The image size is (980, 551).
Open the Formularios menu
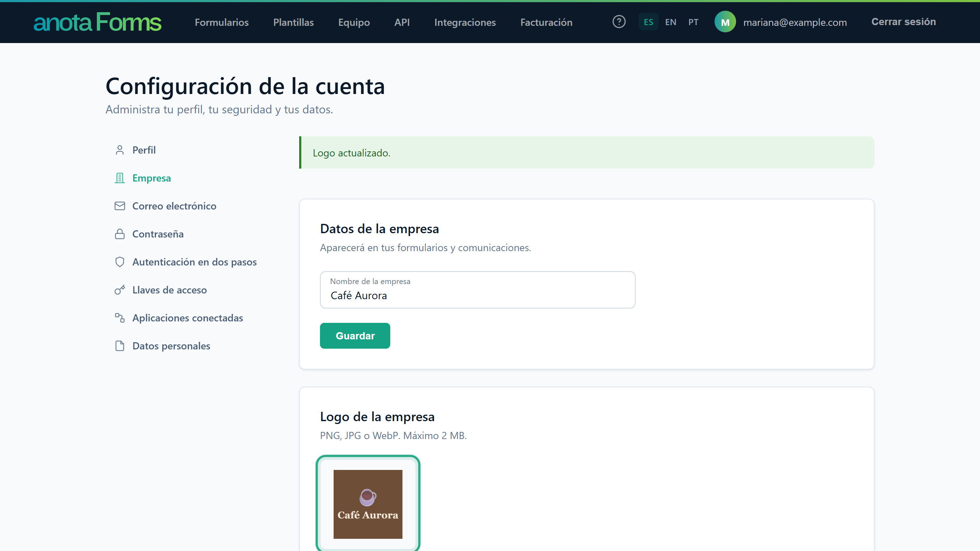point(222,23)
